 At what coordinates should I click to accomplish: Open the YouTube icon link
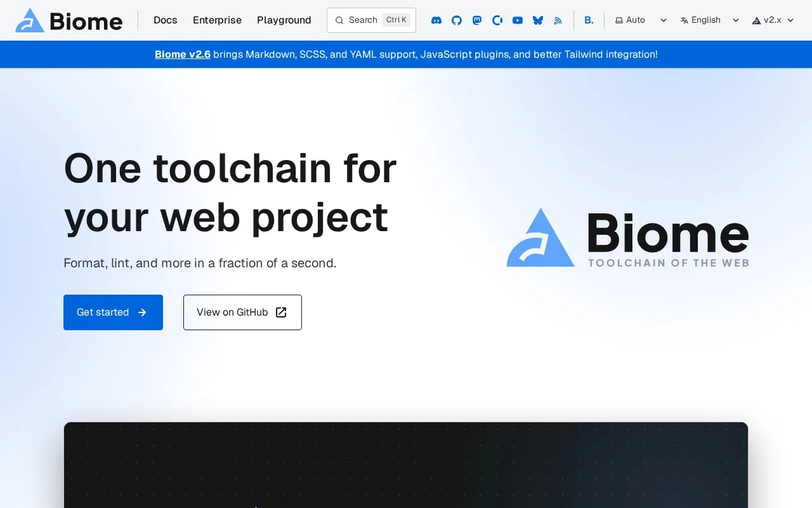click(518, 20)
